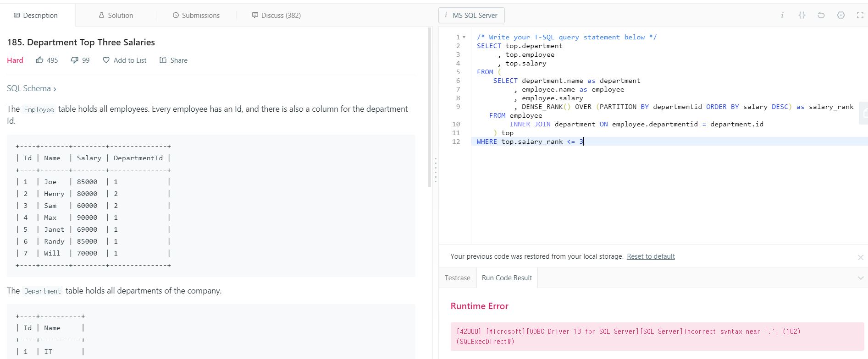Open the MS SQL Server language dropdown
Image resolution: width=868 pixels, height=359 pixels.
coord(471,15)
